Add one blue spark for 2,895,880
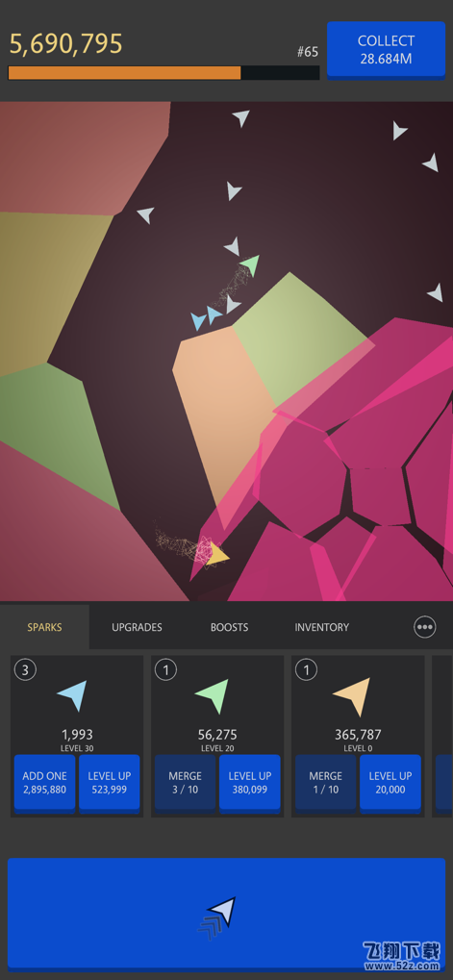The image size is (453, 980). click(x=45, y=783)
